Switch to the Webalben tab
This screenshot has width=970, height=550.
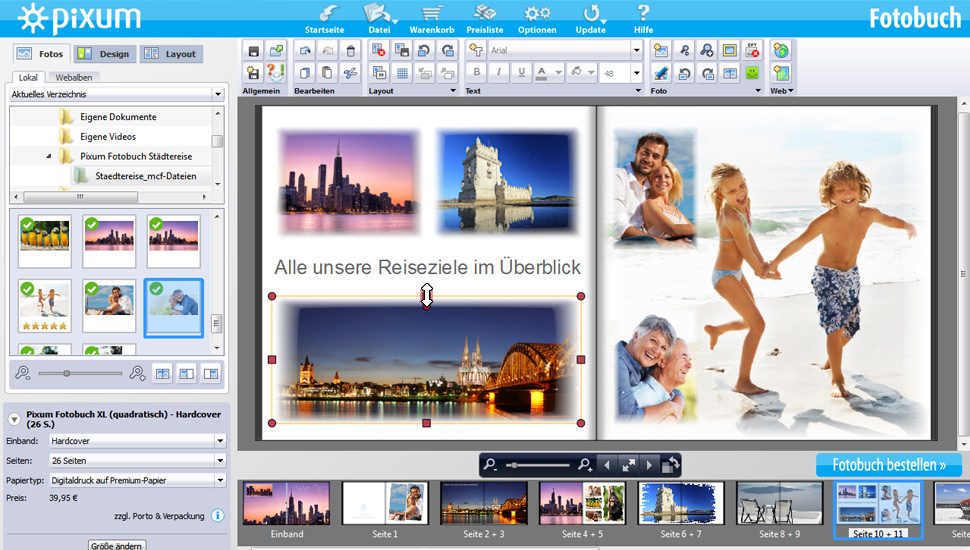pos(74,77)
